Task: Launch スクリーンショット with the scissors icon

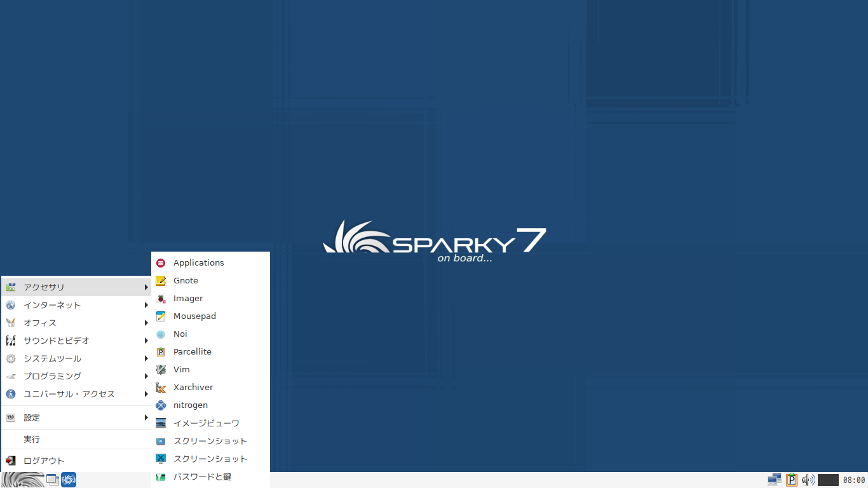Action: tap(210, 458)
